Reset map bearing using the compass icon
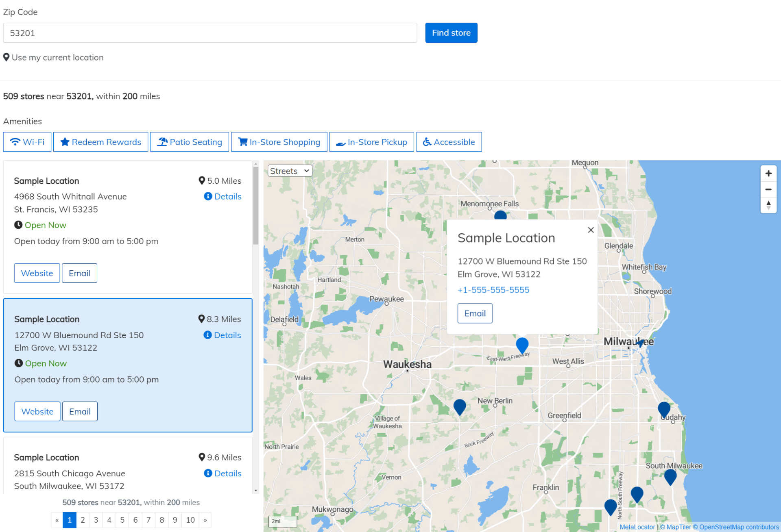This screenshot has height=532, width=781. point(768,205)
